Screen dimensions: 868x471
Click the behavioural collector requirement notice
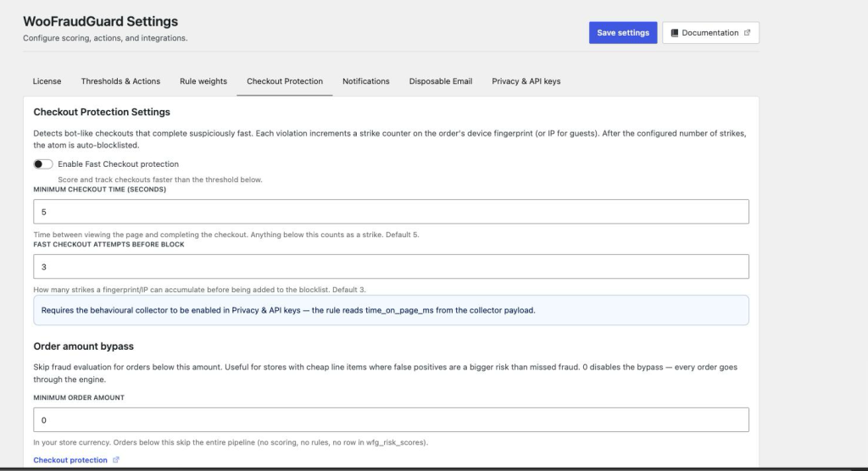pos(391,310)
